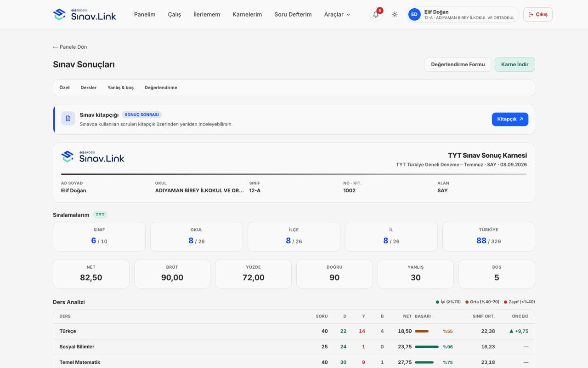The height and width of the screenshot is (368, 588).
Task: Click the Sınav.Link logo on the report card
Action: point(93,157)
